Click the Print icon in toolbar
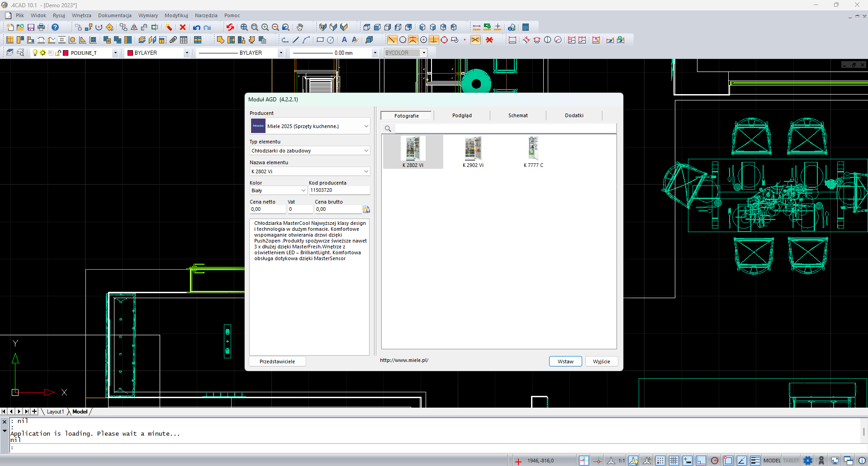The height and width of the screenshot is (466, 868). click(41, 28)
